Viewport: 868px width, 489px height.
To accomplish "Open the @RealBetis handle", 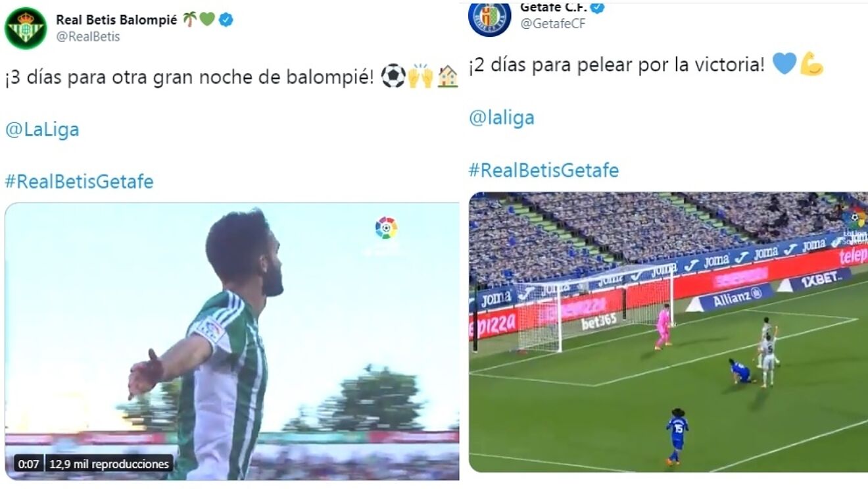I will click(88, 37).
